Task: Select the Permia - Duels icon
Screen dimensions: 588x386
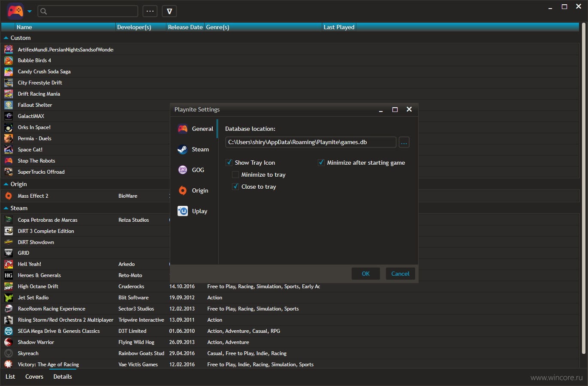Action: pyautogui.click(x=9, y=139)
